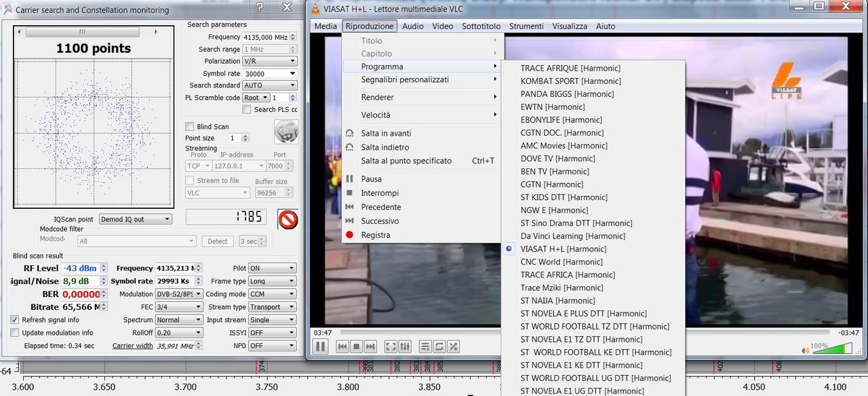Screen dimensions: 868x396
Task: Click the red stop scan icon
Action: pyautogui.click(x=288, y=219)
